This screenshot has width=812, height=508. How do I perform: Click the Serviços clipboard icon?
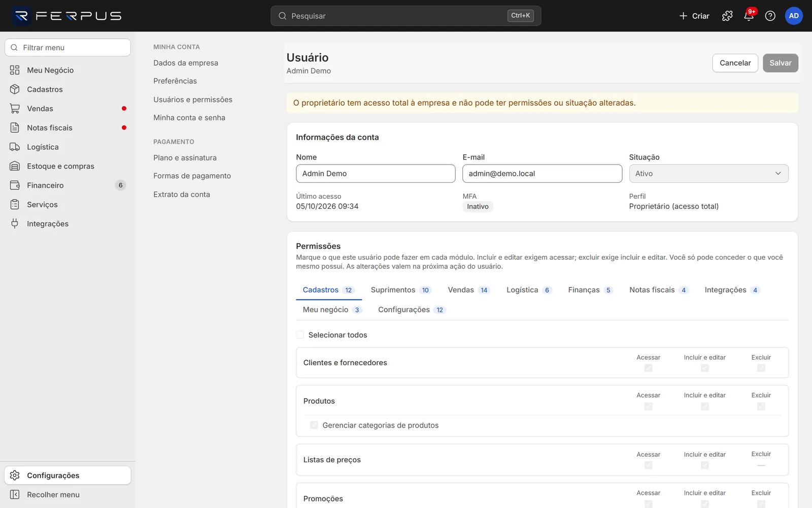pos(15,205)
